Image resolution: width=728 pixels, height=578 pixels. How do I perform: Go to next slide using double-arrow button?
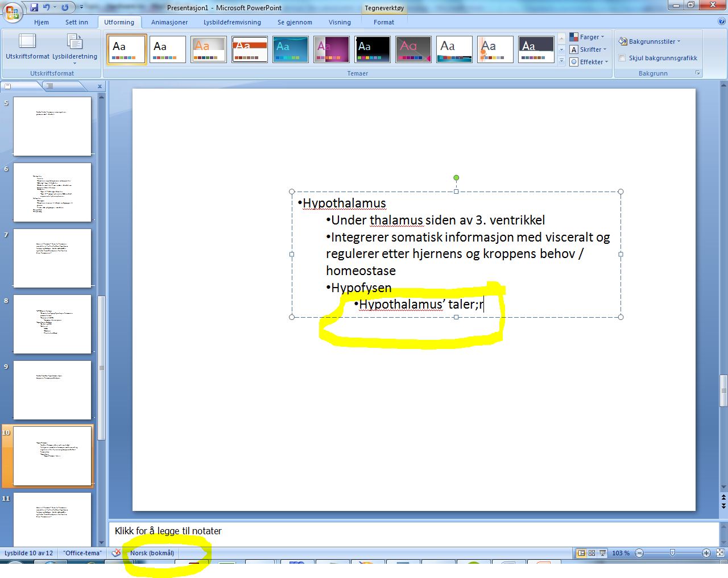pos(723,506)
